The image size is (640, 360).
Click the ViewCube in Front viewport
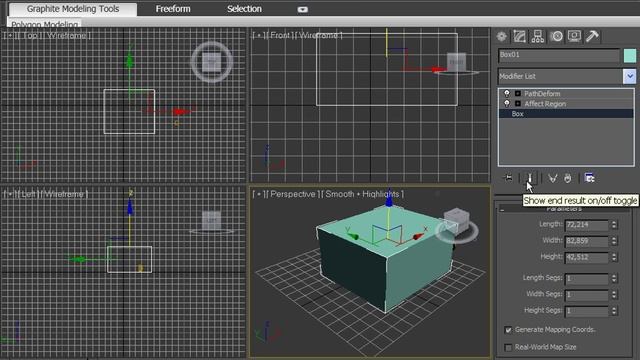click(x=456, y=63)
